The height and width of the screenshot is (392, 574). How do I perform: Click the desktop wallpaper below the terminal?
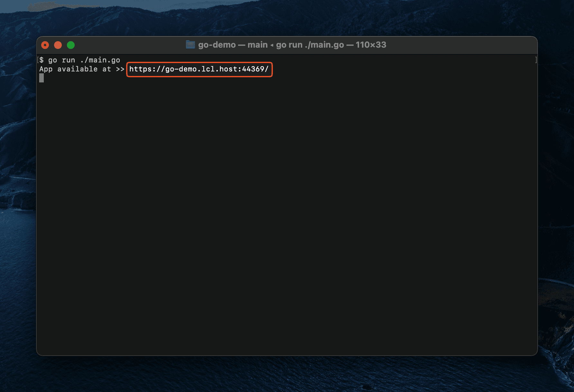pyautogui.click(x=286, y=373)
